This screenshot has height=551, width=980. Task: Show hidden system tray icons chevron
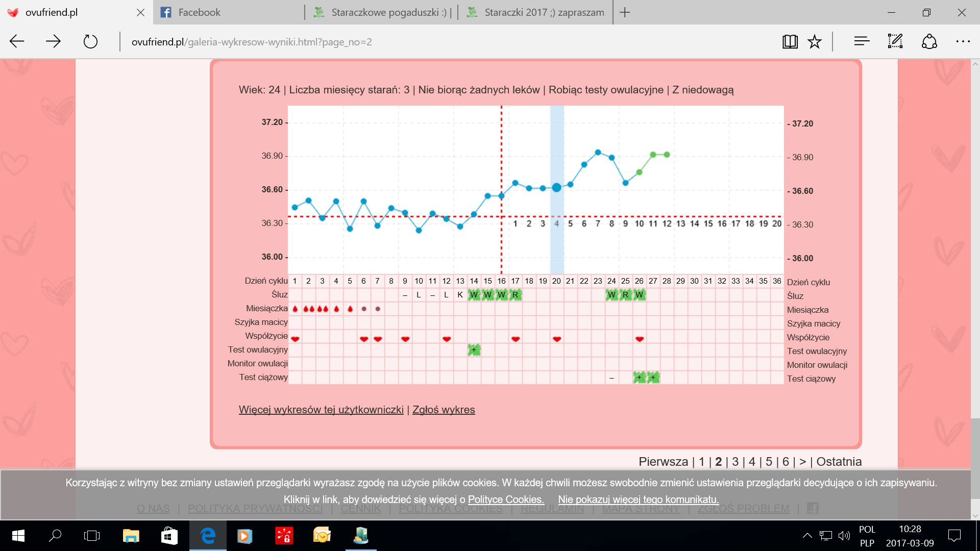tap(807, 536)
